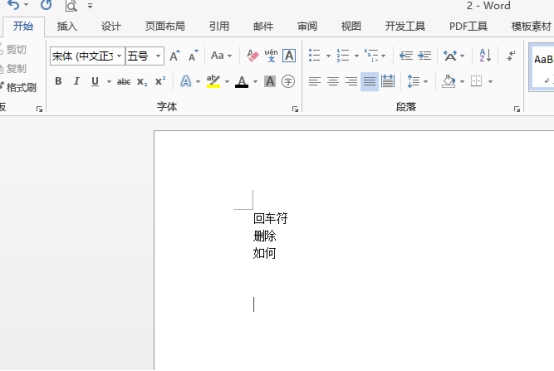This screenshot has height=371, width=554.
Task: Click the 剪切 (Cut) button
Action: [x=13, y=49]
